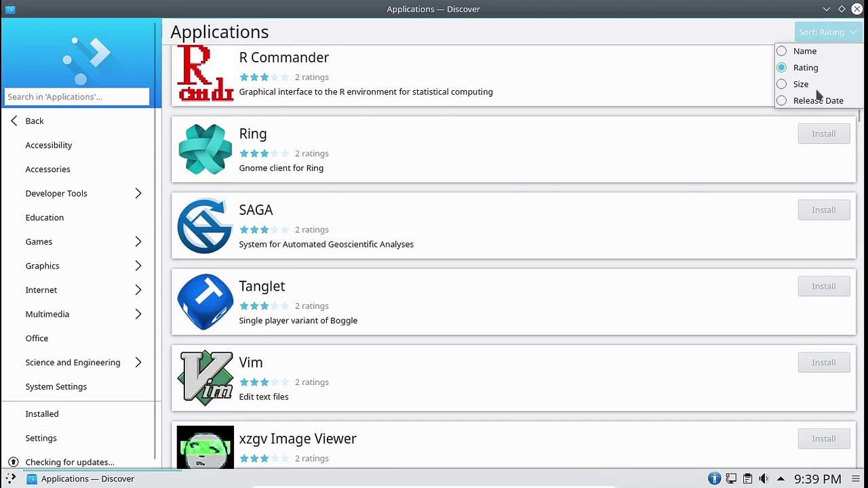This screenshot has width=868, height=488.
Task: Show hidden system tray icons arrow
Action: click(x=781, y=479)
